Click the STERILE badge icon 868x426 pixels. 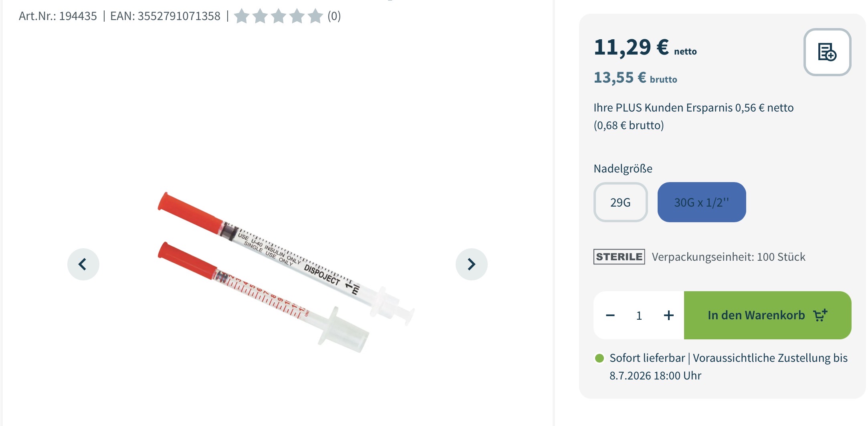(x=619, y=257)
